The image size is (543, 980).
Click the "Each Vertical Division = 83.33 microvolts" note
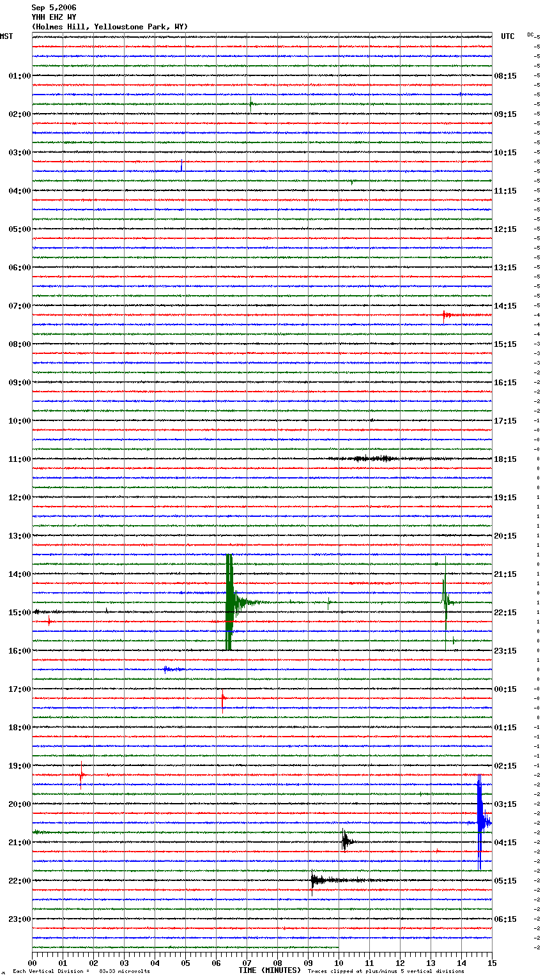[x=81, y=971]
